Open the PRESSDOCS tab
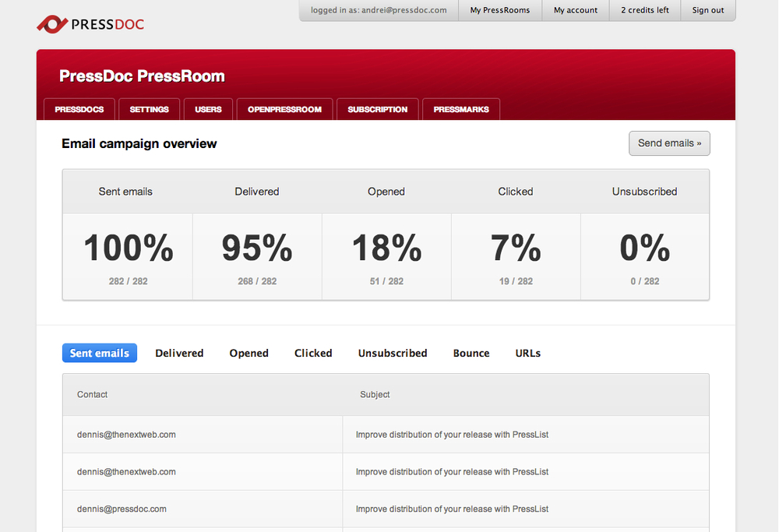The height and width of the screenshot is (532, 779). [79, 110]
